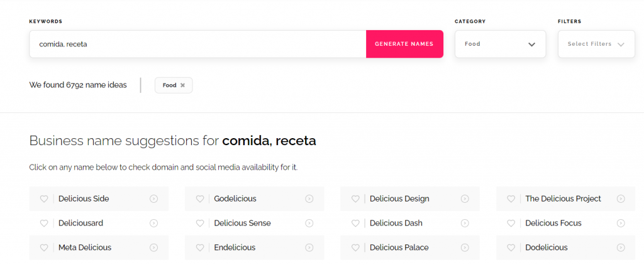The image size is (644, 265).
Task: Expand the Select Filters dropdown
Action: click(596, 44)
